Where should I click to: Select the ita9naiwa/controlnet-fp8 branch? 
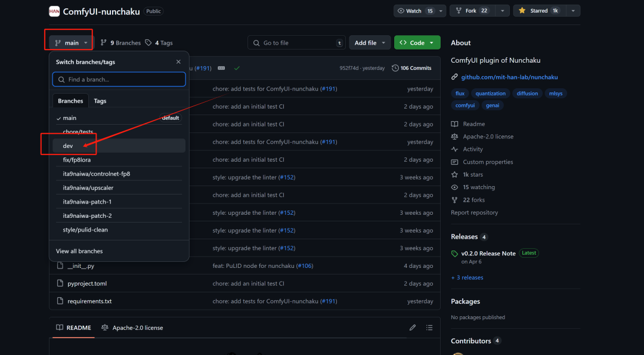(x=119, y=174)
